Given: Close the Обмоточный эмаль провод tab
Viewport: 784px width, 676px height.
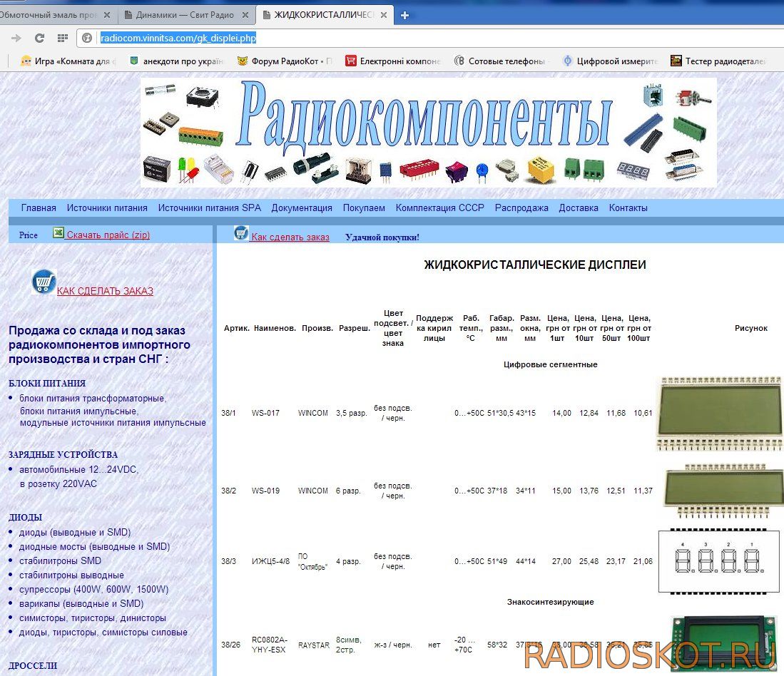Looking at the screenshot, I should [107, 15].
